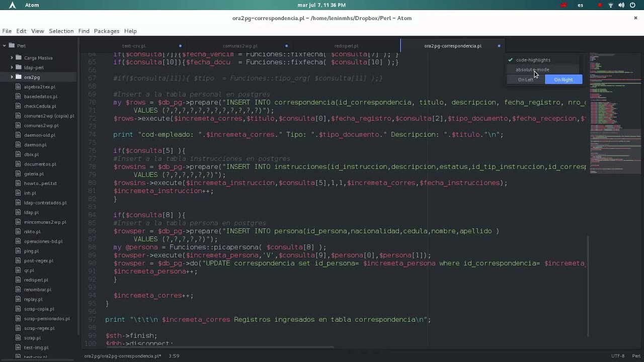Click file icon beside ldap.pl
The height and width of the screenshot is (362, 644).
click(x=19, y=212)
